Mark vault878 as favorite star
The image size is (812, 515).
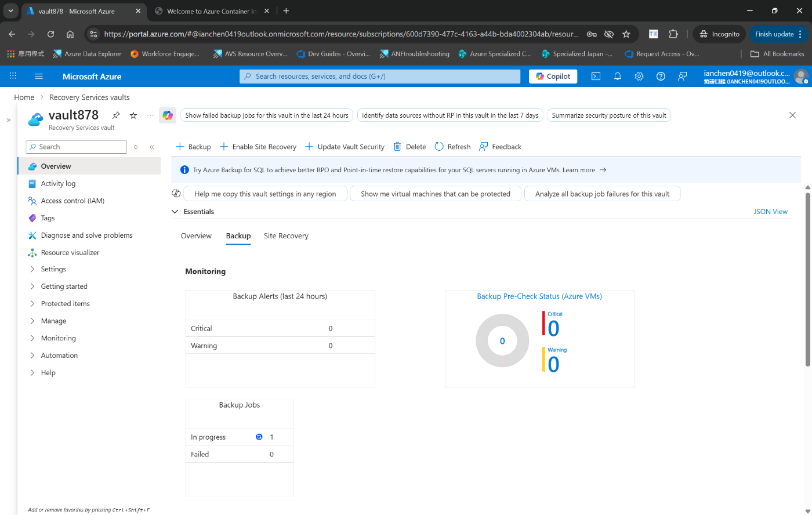(x=133, y=115)
